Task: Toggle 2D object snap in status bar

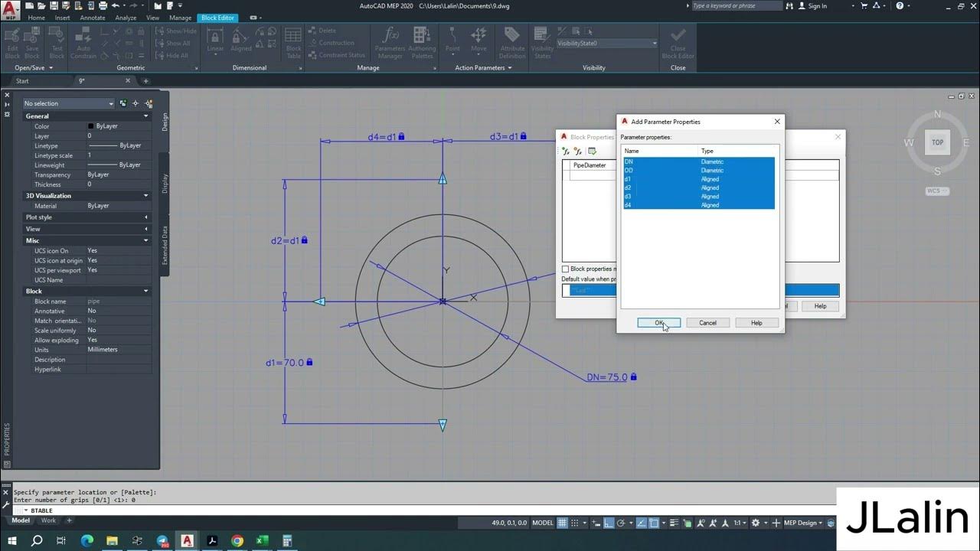Action: click(655, 523)
